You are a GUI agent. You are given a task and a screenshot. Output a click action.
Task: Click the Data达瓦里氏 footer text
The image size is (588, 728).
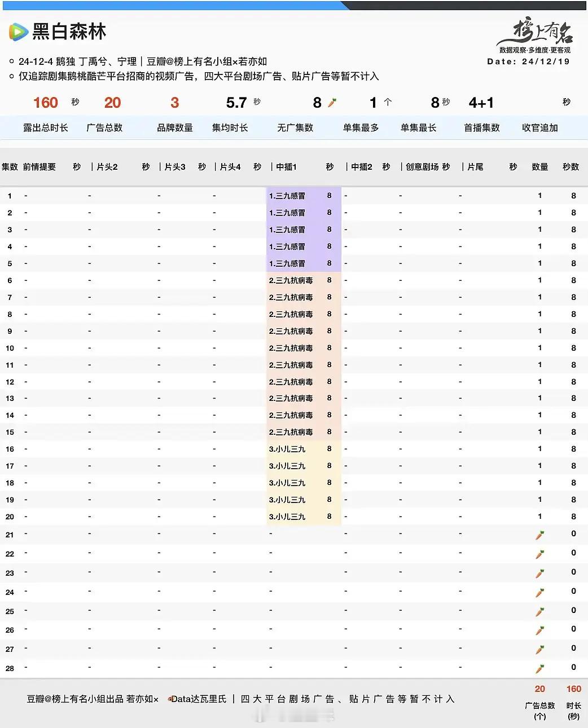199,699
